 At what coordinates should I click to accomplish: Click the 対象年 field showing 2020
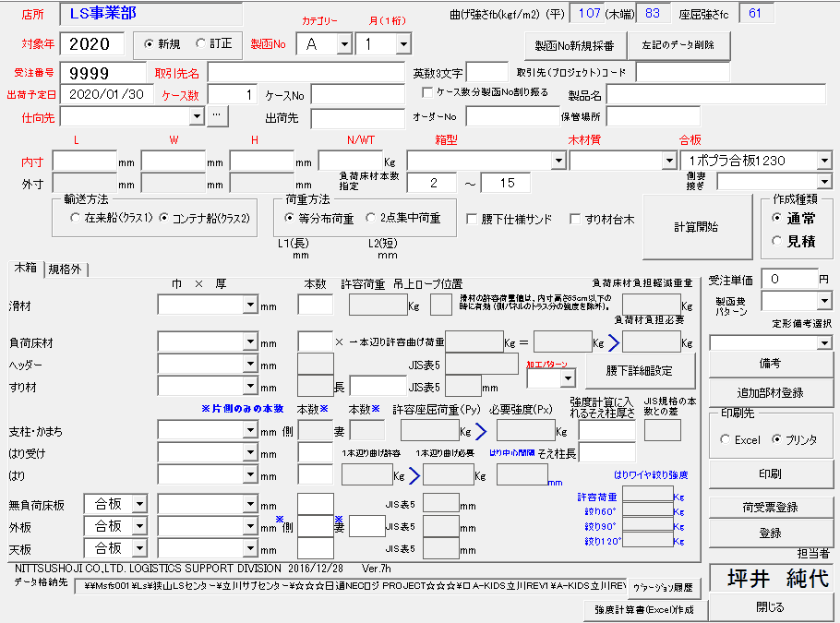pyautogui.click(x=91, y=44)
